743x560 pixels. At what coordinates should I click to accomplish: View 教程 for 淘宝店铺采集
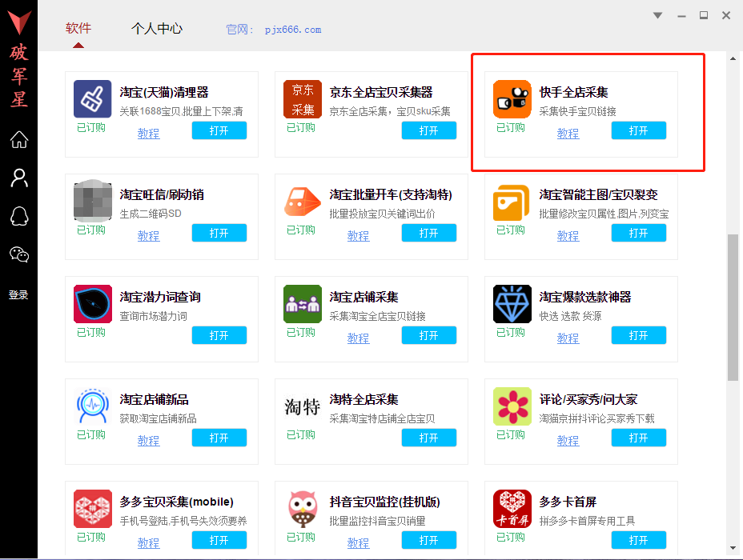tap(358, 338)
